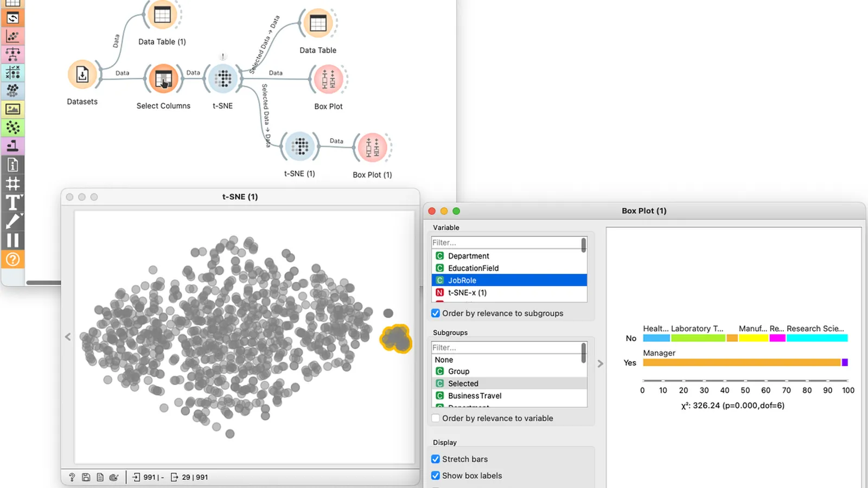
Task: Open sidebar help question mark icon
Action: pos(13,259)
